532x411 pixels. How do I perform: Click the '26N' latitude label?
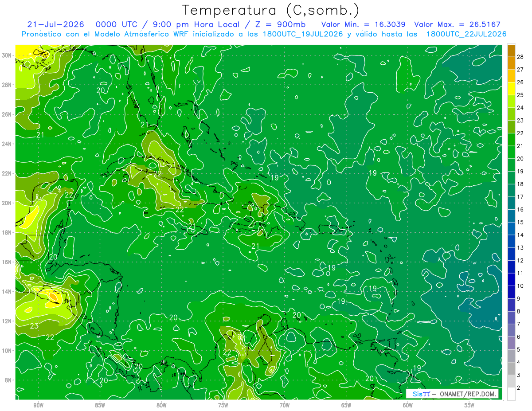pos(7,114)
